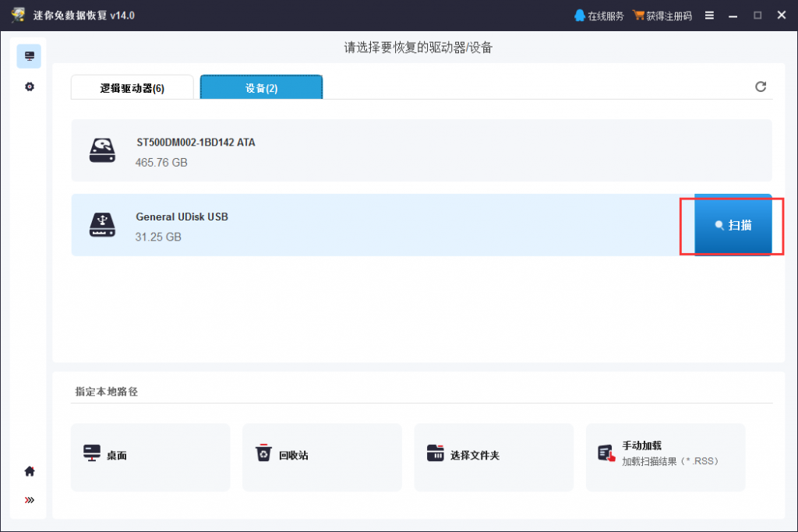798x532 pixels.
Task: Click the manual load RSS icon
Action: click(606, 453)
